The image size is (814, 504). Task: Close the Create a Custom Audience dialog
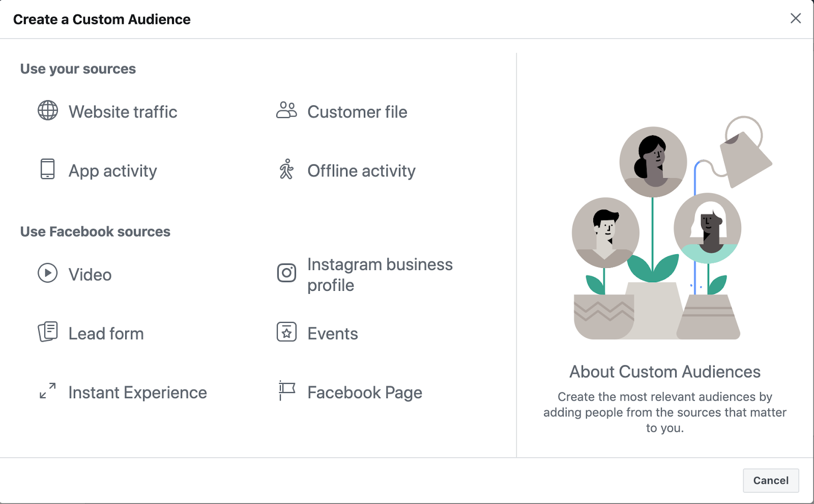coord(796,19)
